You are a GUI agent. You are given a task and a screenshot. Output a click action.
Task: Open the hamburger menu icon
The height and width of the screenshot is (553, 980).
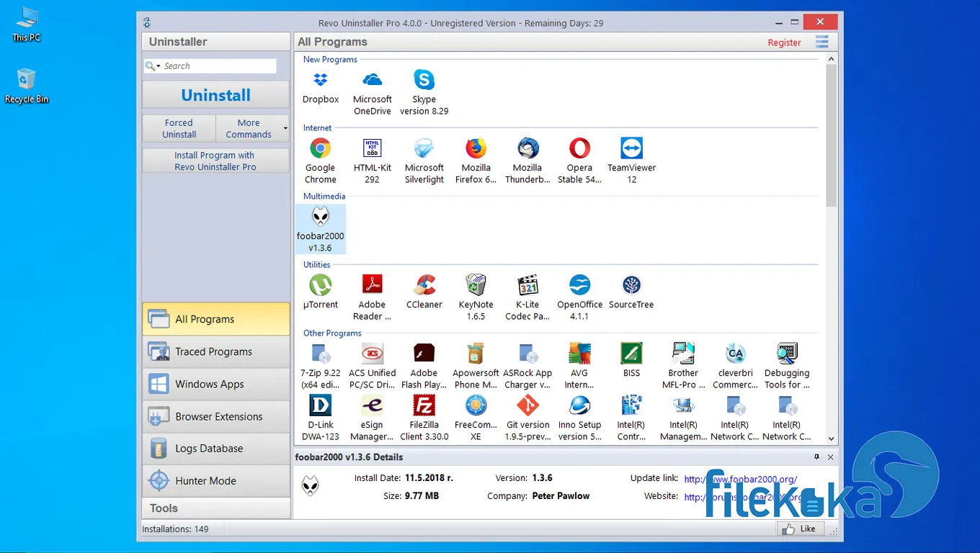click(x=821, y=42)
